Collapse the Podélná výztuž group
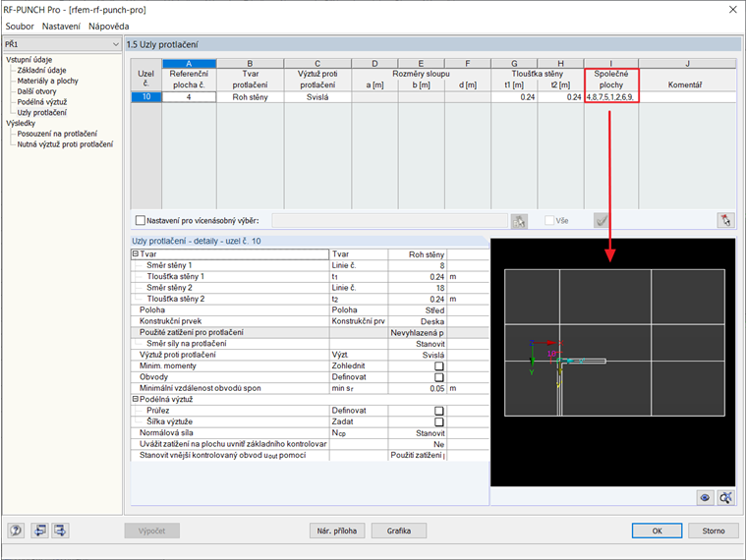 click(x=136, y=400)
